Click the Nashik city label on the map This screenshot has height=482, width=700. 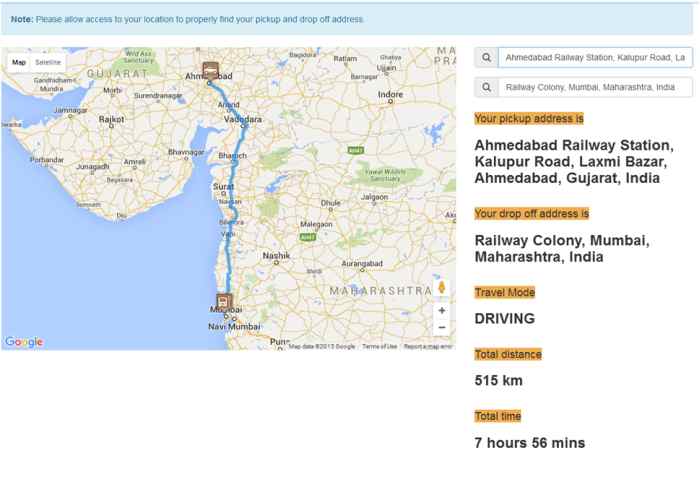[275, 255]
